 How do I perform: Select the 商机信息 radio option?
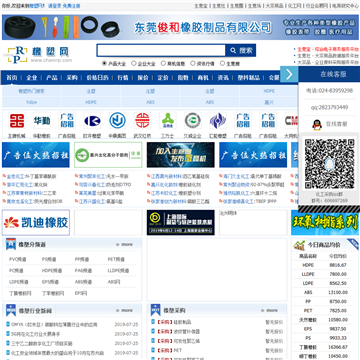(163, 63)
